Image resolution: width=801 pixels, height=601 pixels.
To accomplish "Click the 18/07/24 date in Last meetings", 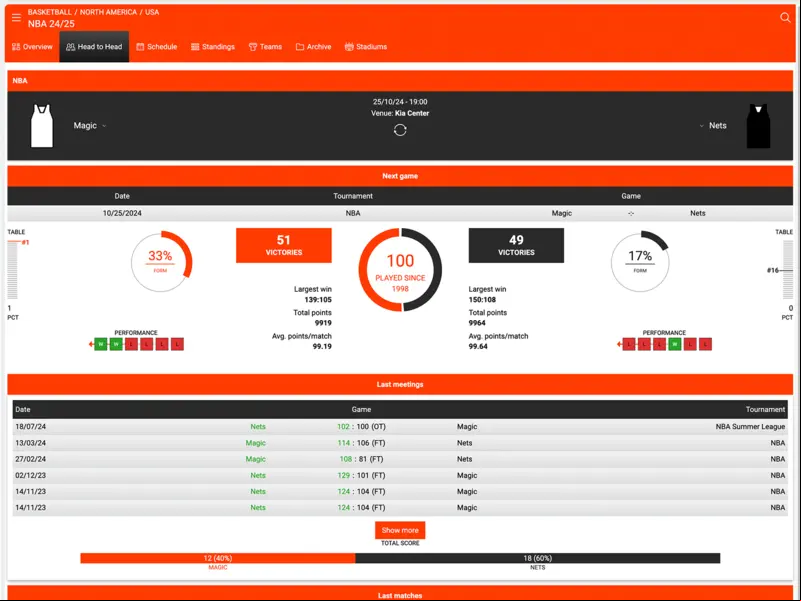I will pos(31,427).
